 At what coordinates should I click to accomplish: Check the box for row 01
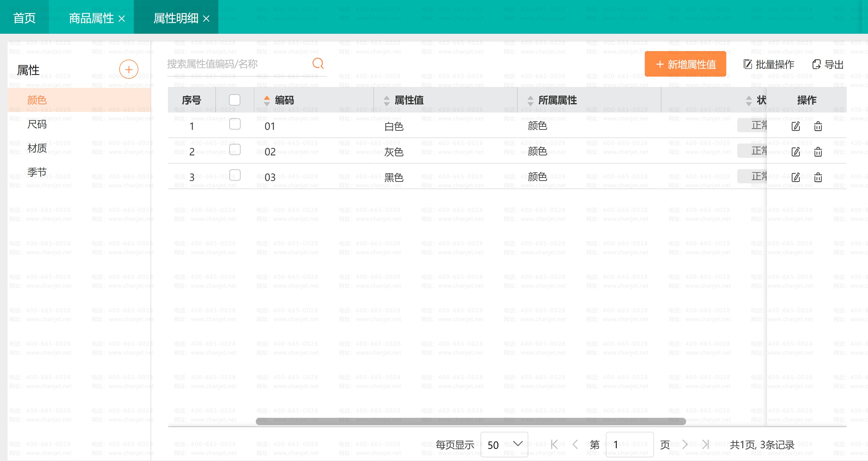[x=234, y=124]
